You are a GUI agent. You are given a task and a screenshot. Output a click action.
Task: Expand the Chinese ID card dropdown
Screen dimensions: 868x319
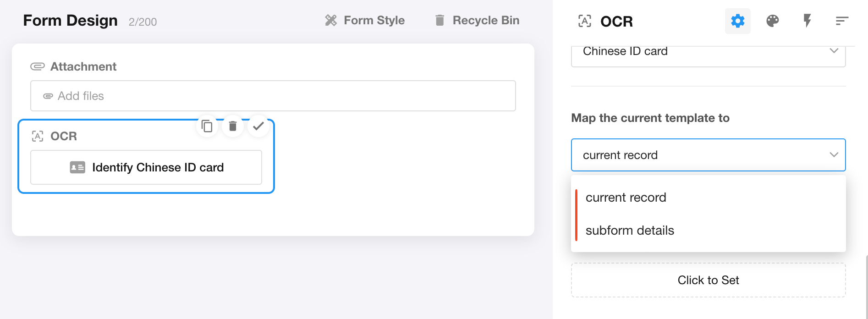pos(708,52)
